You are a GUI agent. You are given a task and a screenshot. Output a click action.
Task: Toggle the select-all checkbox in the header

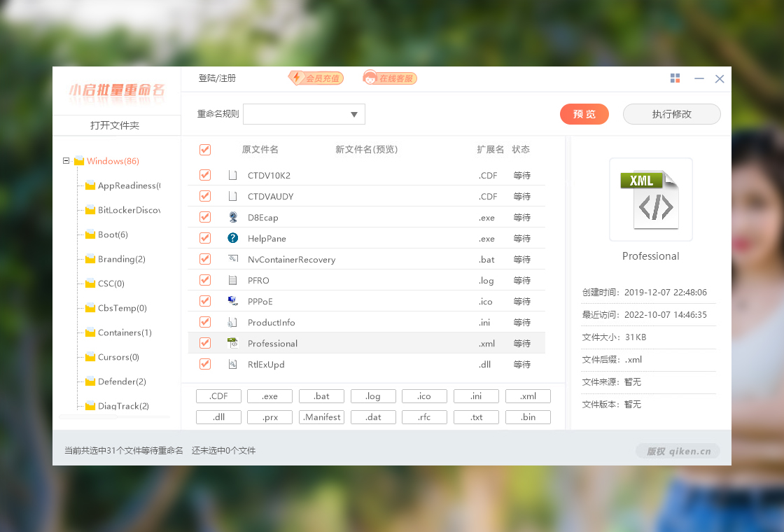coord(205,150)
